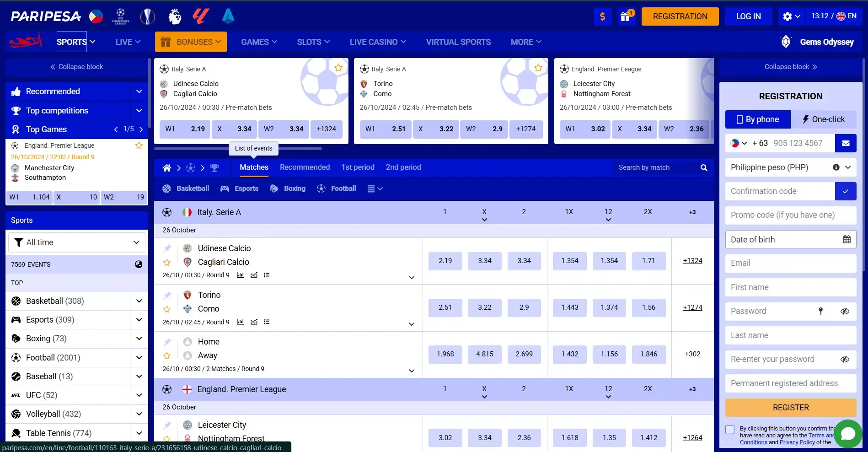Click the gift box bonus icon
Viewport: 868px width, 452px height.
coord(625,16)
